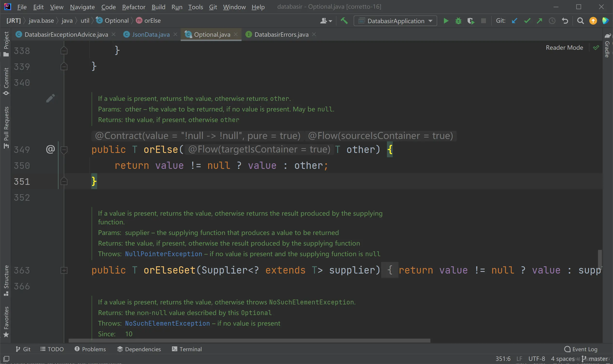Open DatabasirApplication run configuration dropdown
This screenshot has width=613, height=364.
[395, 21]
